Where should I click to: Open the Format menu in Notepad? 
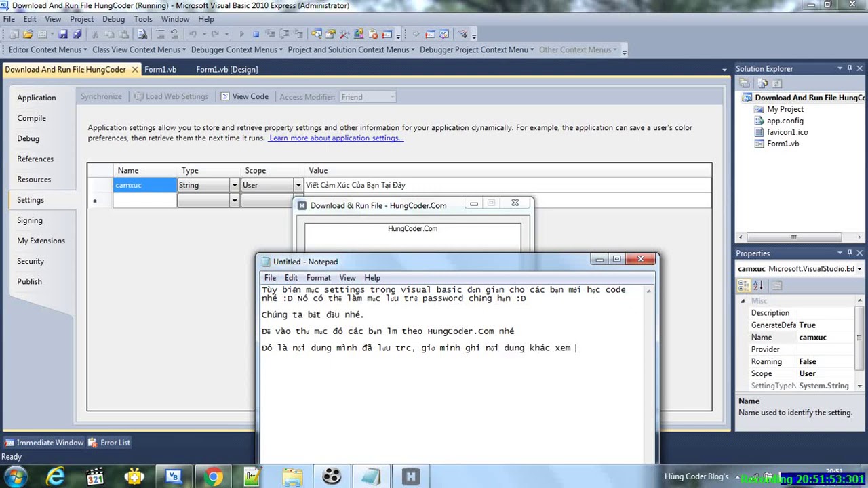pyautogui.click(x=318, y=278)
